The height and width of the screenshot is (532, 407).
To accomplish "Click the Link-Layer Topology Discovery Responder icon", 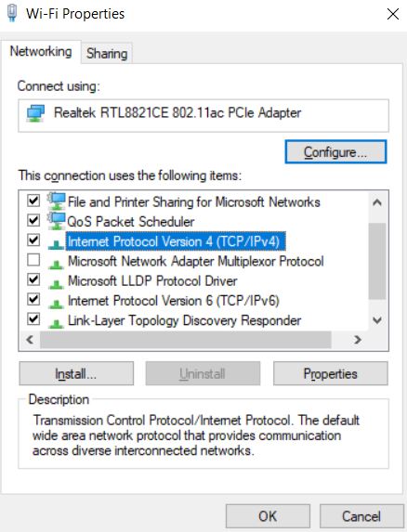I will [56, 323].
